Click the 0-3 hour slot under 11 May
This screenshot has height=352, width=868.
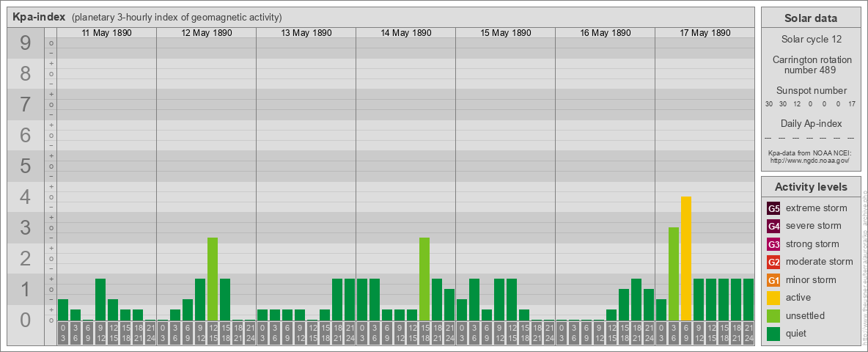(63, 333)
